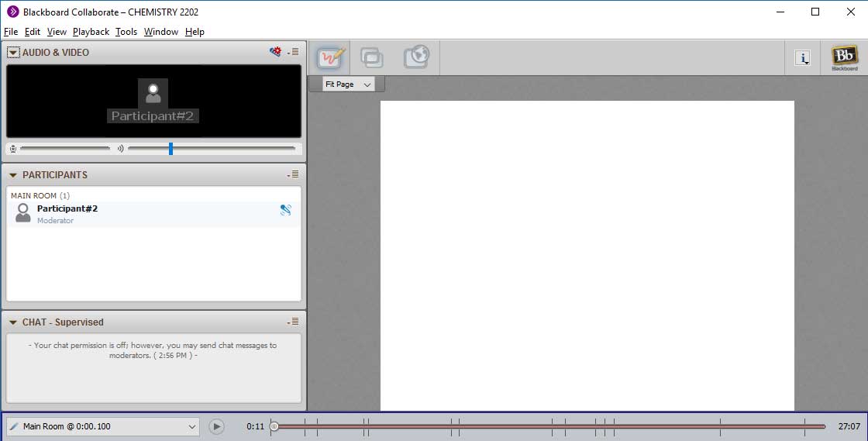Collapse the Chat panel
The width and height of the screenshot is (868, 441).
13,322
